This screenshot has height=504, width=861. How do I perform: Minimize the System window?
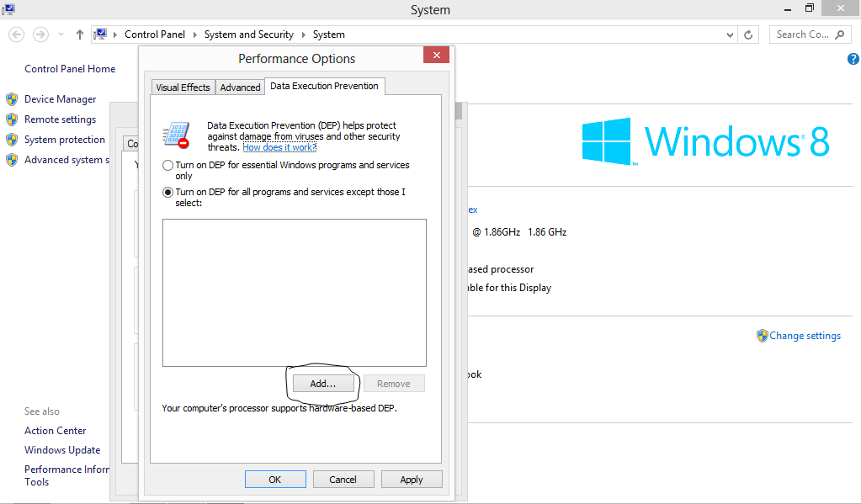click(x=788, y=8)
